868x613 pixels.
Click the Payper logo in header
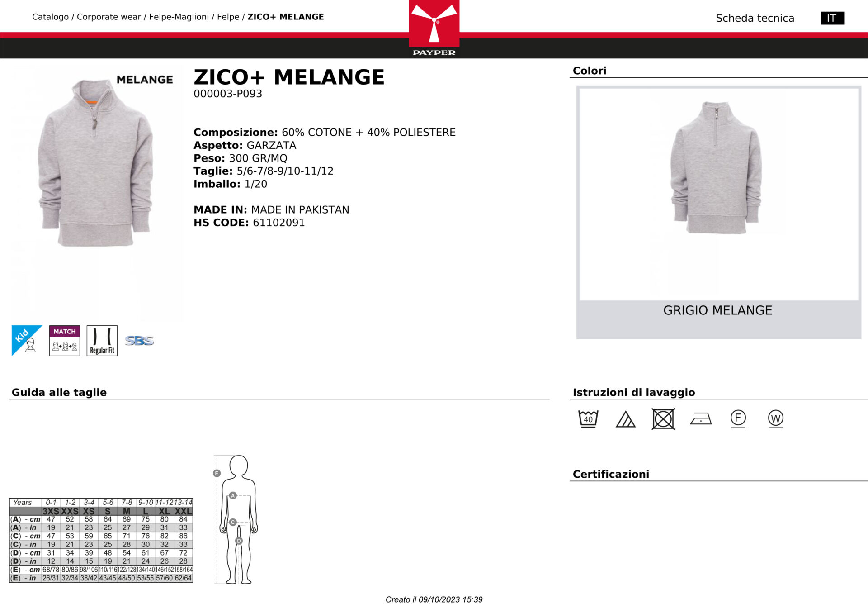pos(434,28)
